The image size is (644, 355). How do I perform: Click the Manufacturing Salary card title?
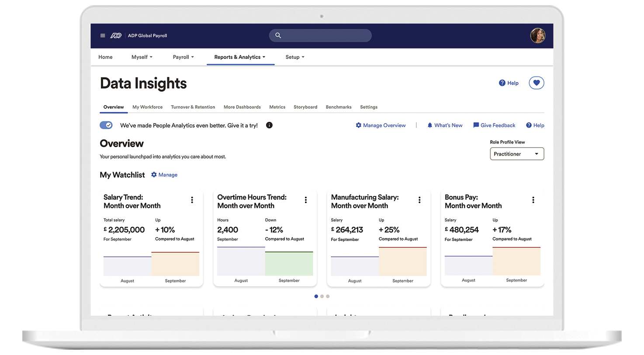pos(365,201)
